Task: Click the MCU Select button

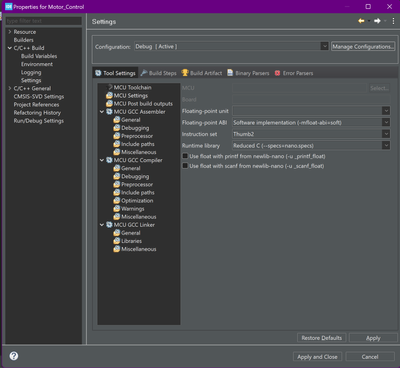Action: click(x=379, y=88)
